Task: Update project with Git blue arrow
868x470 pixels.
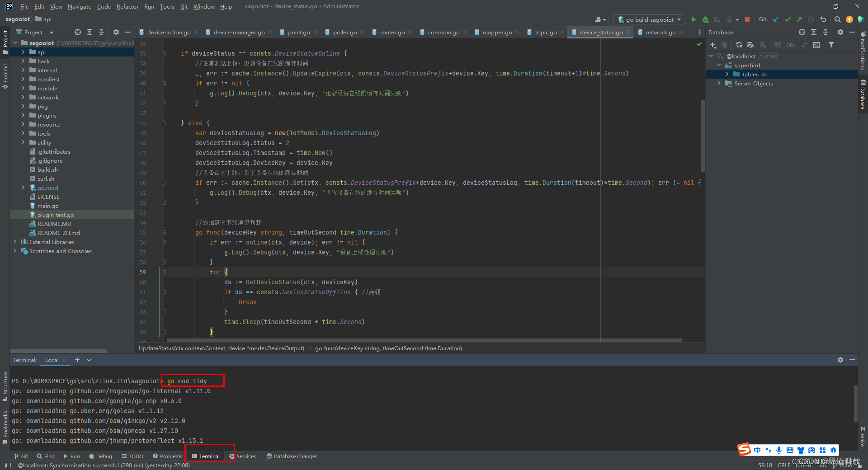Action: [x=776, y=19]
